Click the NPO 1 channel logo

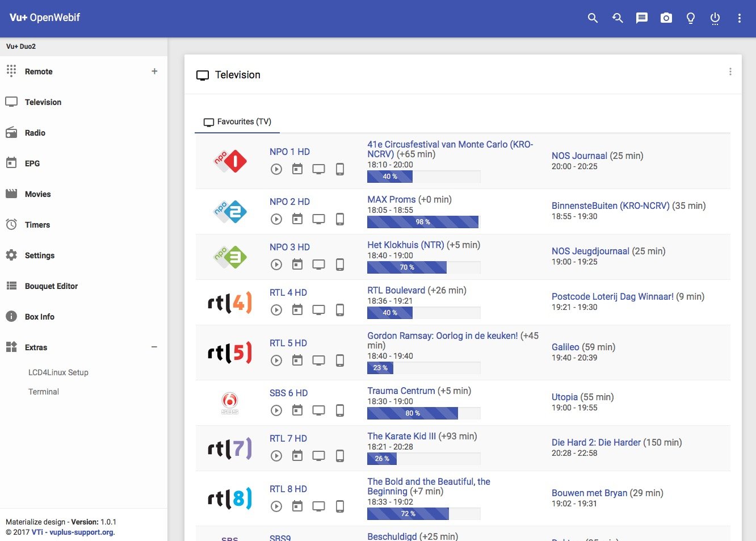click(230, 161)
